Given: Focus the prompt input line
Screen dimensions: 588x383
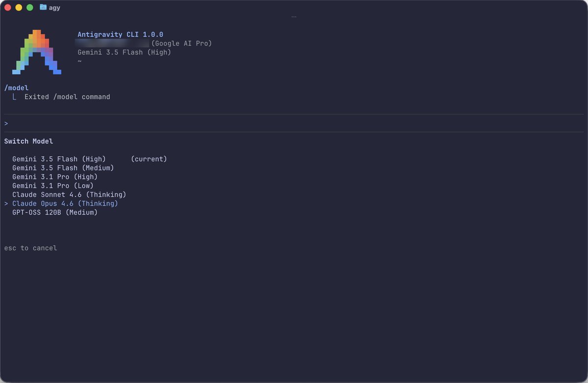Looking at the screenshot, I should pos(294,123).
